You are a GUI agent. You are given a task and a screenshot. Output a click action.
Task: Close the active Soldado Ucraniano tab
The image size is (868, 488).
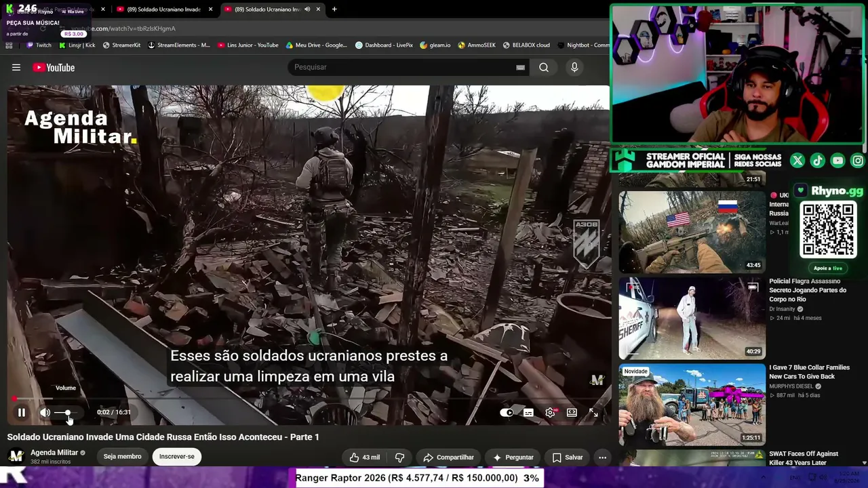(318, 9)
